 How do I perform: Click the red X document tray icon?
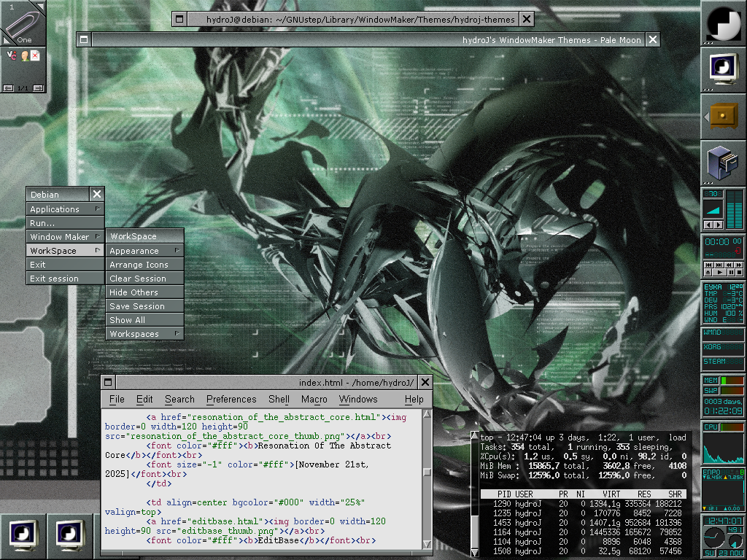35,55
